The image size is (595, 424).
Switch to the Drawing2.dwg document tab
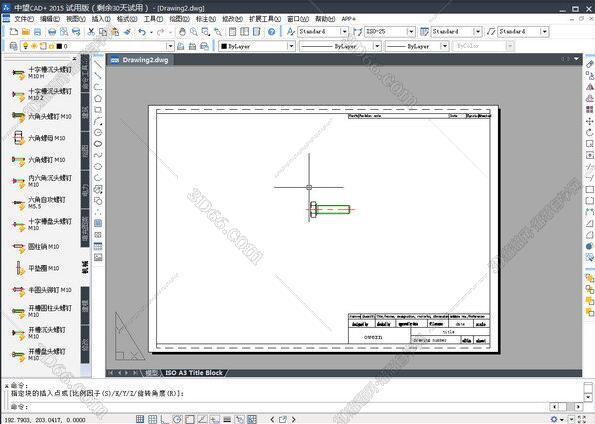click(x=140, y=60)
